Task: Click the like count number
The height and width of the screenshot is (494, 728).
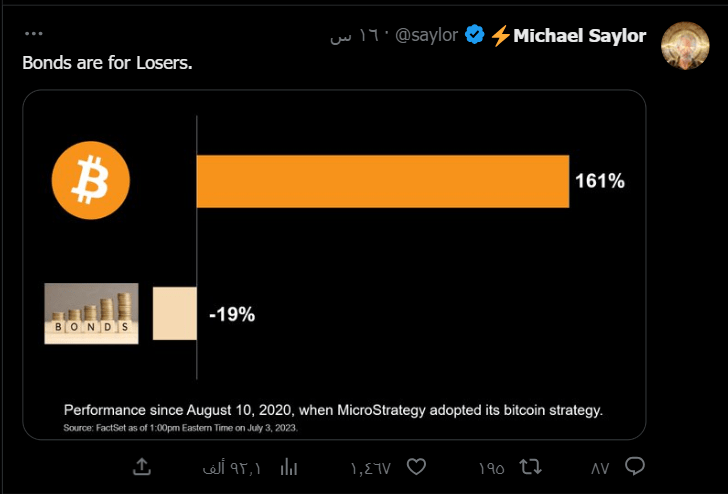Action: point(370,468)
